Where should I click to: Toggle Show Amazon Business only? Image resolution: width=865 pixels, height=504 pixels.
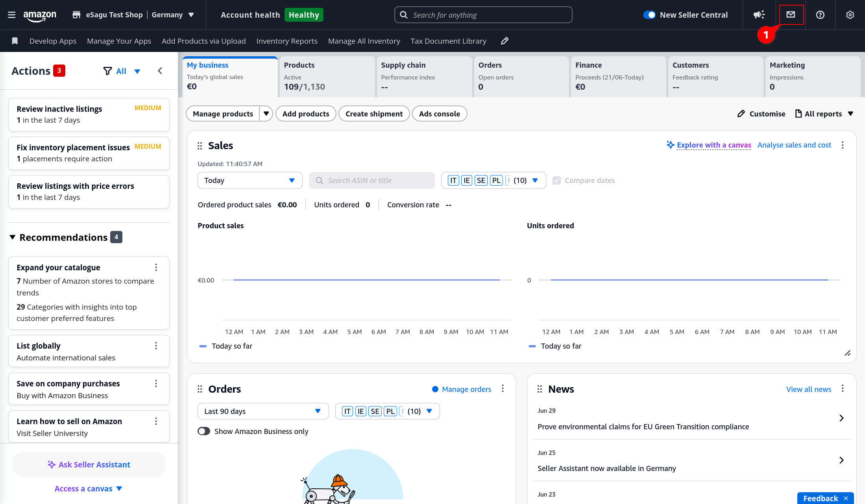[x=204, y=432]
